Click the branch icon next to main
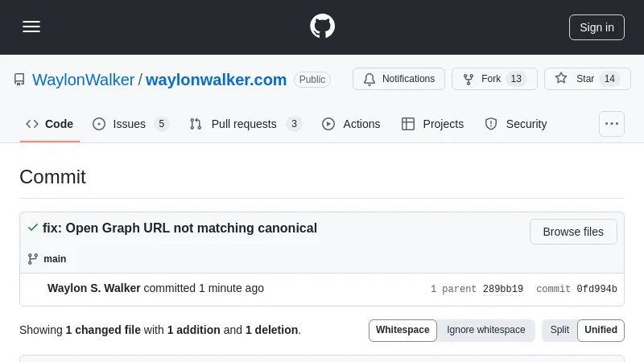 (33, 259)
